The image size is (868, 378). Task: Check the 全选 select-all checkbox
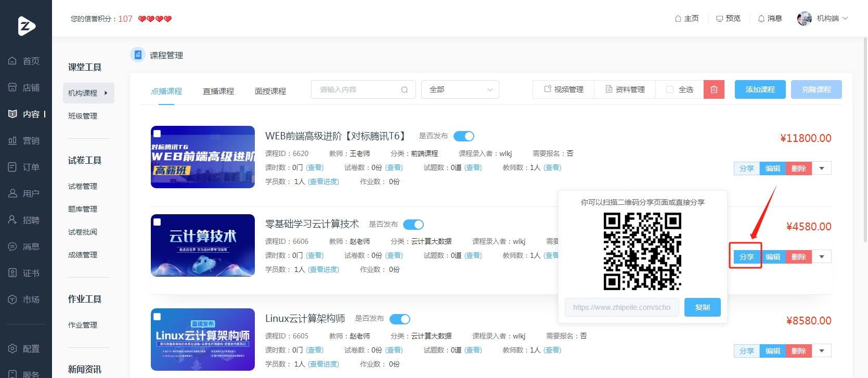pos(670,89)
